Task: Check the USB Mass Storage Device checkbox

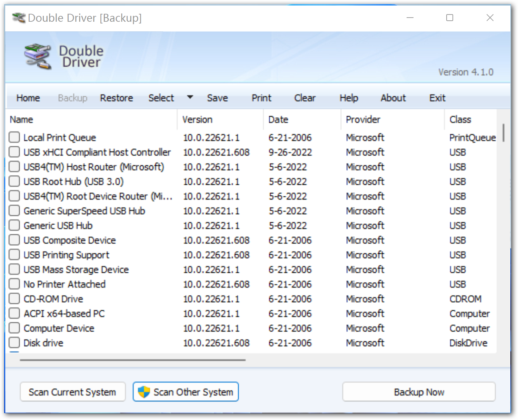Action: (14, 269)
